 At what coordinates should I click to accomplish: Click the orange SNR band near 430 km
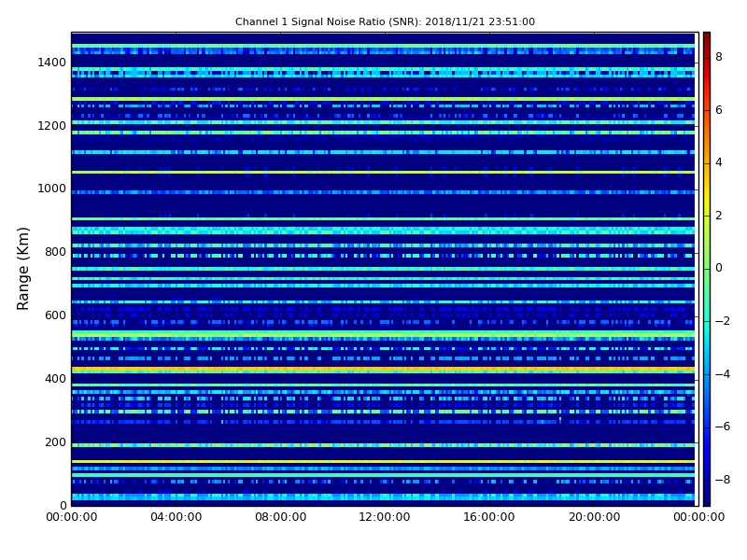[383, 370]
